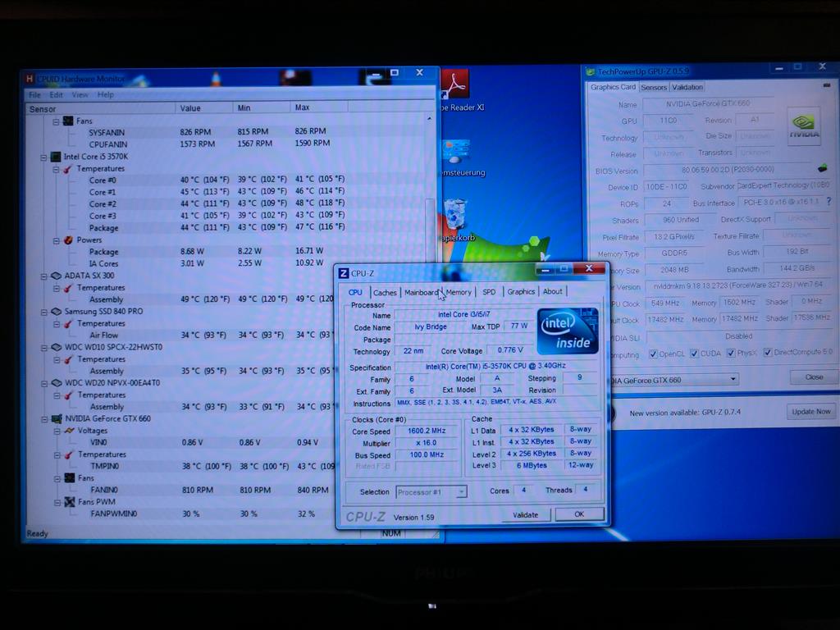Click the GPU Name field in GPU-Z
Screen dimensions: 840x630
[708, 103]
